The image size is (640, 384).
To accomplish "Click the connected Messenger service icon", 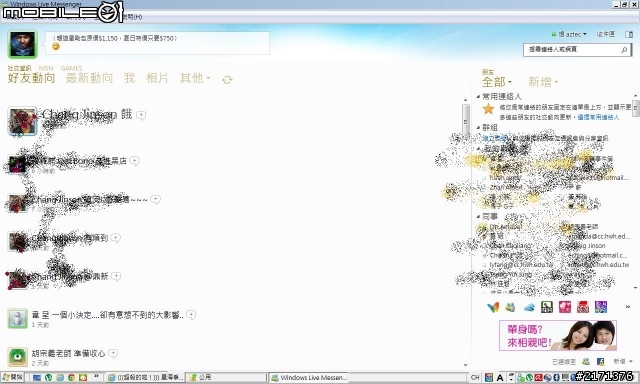I will coord(586,362).
